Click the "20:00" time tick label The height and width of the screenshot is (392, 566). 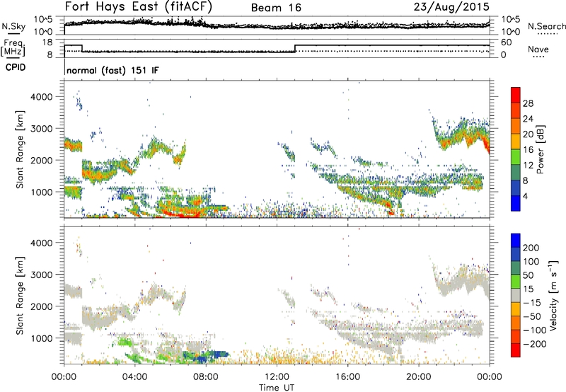[x=418, y=377]
